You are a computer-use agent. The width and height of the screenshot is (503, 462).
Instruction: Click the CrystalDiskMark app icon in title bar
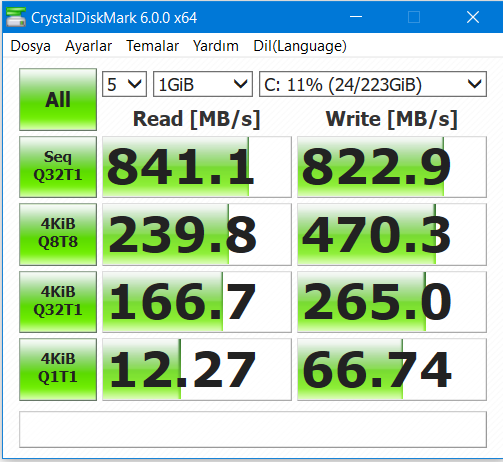(16, 17)
